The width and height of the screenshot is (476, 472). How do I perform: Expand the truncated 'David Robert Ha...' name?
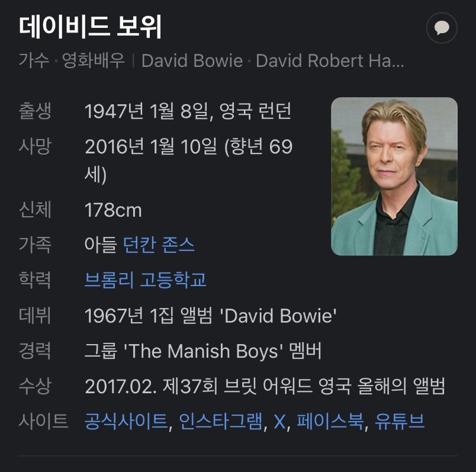tap(330, 60)
